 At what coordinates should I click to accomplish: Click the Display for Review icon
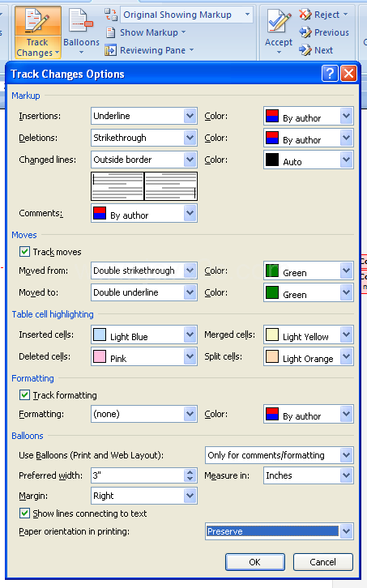[111, 15]
